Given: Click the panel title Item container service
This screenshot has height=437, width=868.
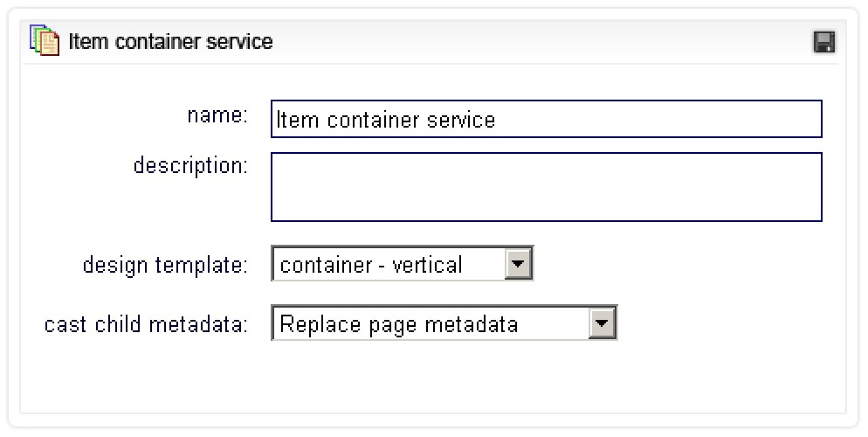Looking at the screenshot, I should click(x=170, y=41).
